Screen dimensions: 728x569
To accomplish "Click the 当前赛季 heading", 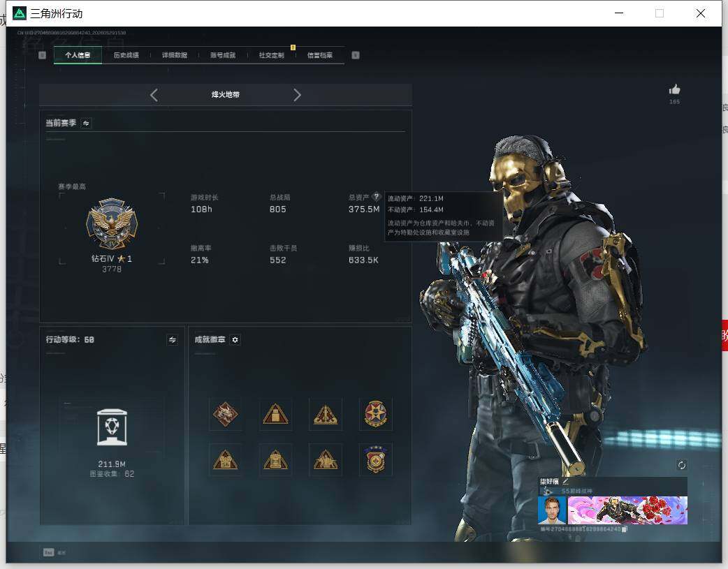I will (61, 123).
